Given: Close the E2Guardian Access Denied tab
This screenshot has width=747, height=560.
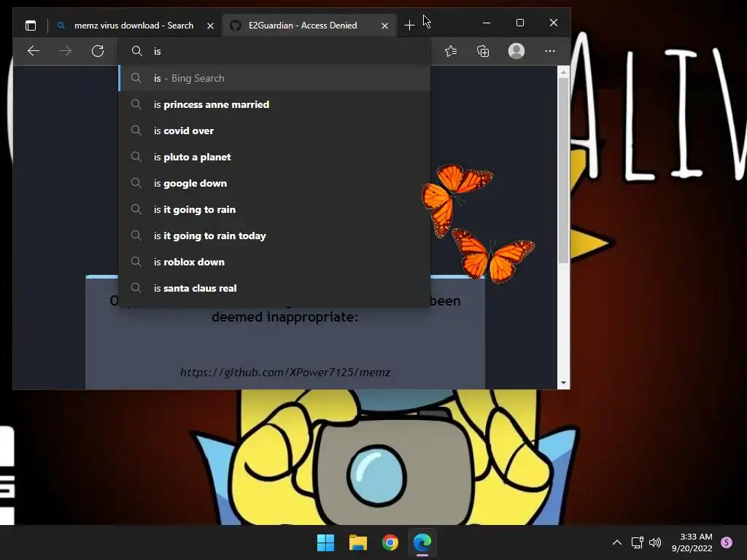Looking at the screenshot, I should (384, 26).
